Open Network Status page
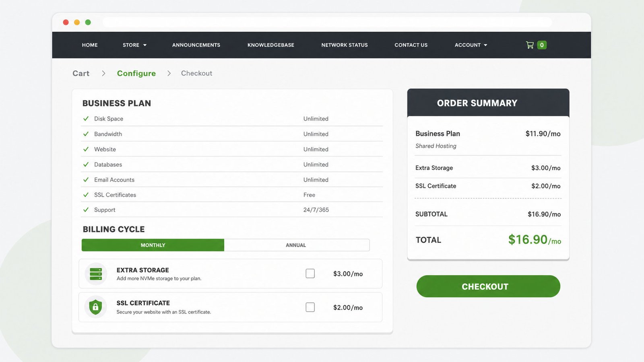This screenshot has width=644, height=362. (x=345, y=45)
